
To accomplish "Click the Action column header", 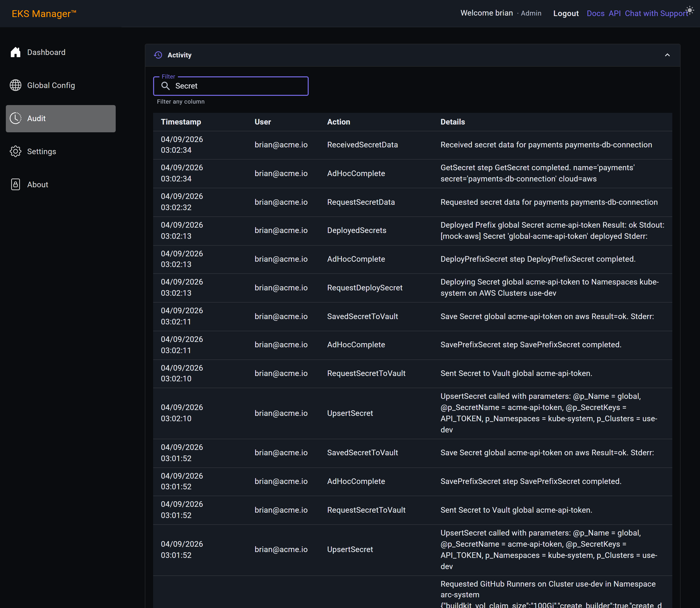I will [339, 122].
